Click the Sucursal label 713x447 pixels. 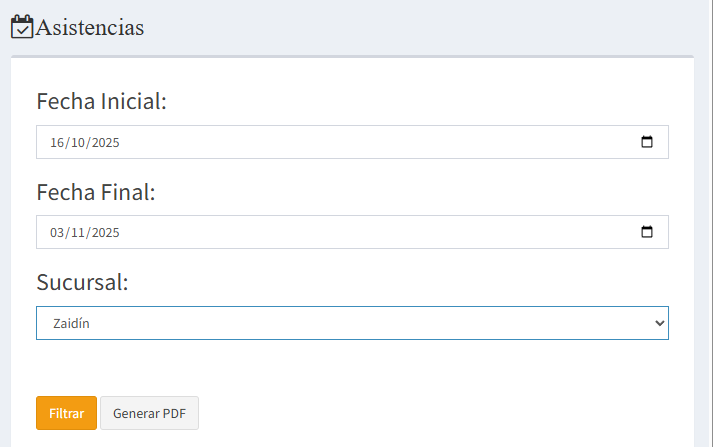82,282
